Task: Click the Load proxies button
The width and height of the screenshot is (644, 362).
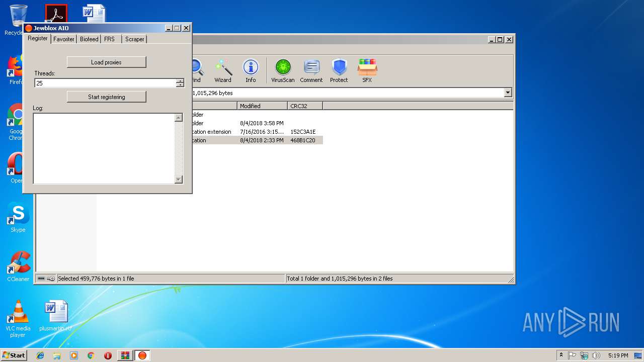Action: coord(107,62)
